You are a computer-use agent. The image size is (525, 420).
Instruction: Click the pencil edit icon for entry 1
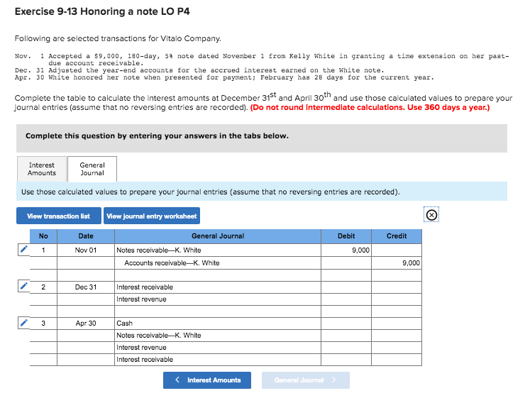click(24, 250)
